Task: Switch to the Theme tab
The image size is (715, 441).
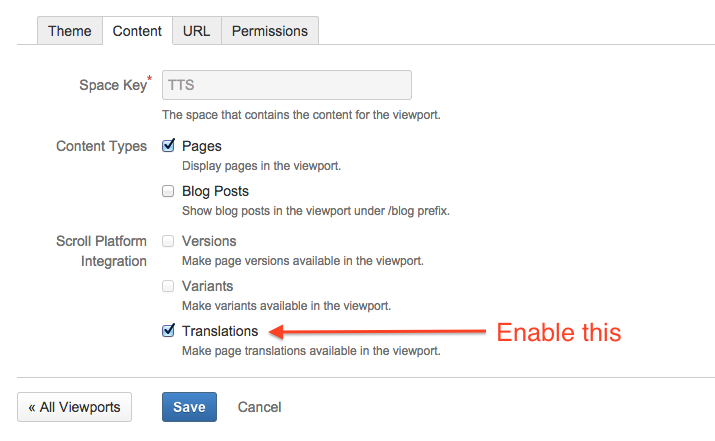Action: pos(69,31)
